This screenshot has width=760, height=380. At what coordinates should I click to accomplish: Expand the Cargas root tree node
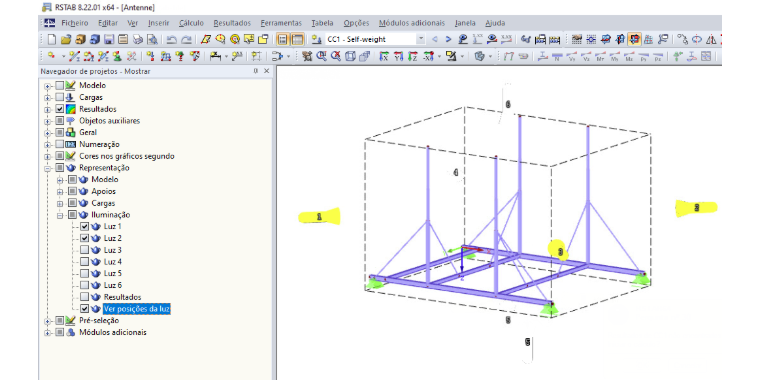click(x=48, y=98)
